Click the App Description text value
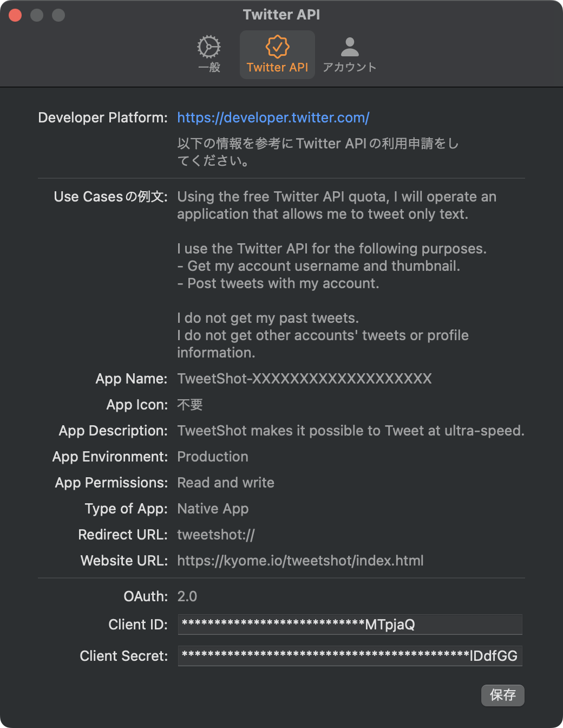This screenshot has height=728, width=563. (351, 431)
